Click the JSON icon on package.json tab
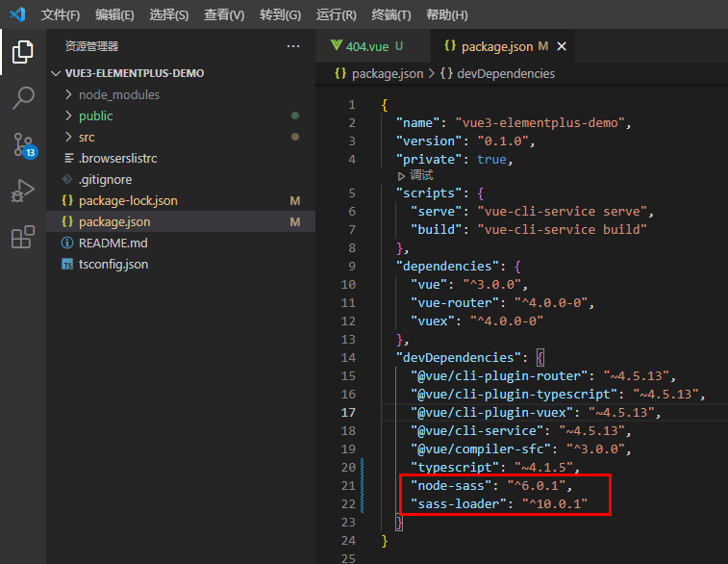The width and height of the screenshot is (728, 564). point(450,45)
